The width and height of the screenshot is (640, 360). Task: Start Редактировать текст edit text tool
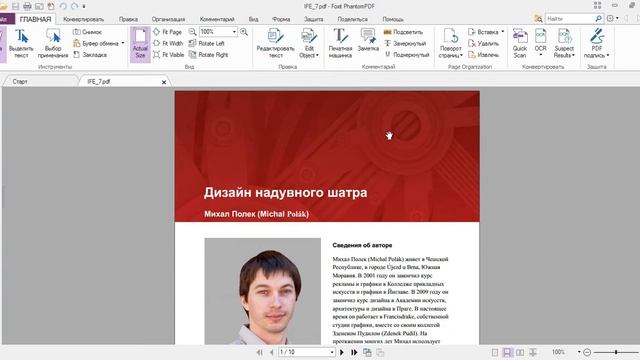pyautogui.click(x=276, y=43)
